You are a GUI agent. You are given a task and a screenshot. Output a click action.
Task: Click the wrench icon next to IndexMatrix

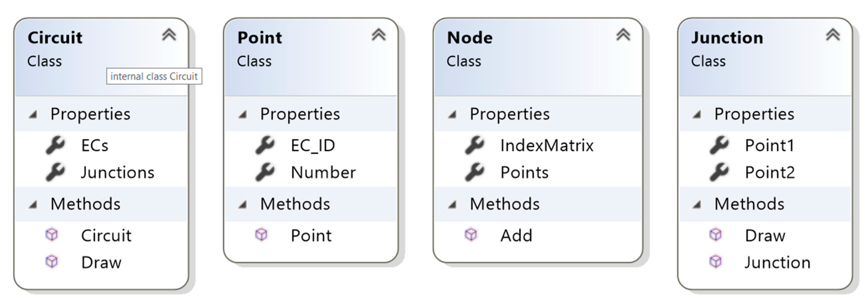click(475, 145)
